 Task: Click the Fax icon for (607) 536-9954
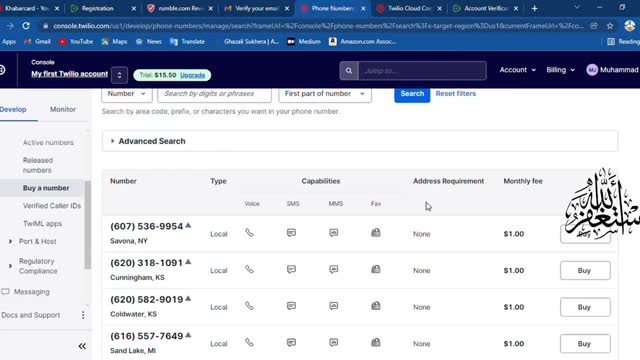376,233
